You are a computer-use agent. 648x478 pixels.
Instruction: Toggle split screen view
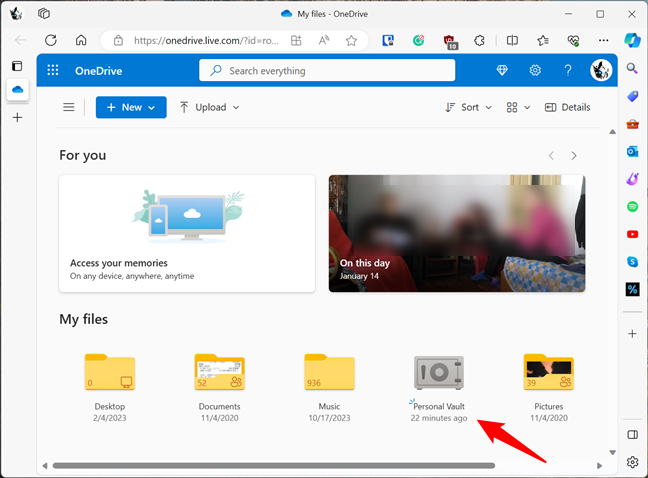pos(512,40)
